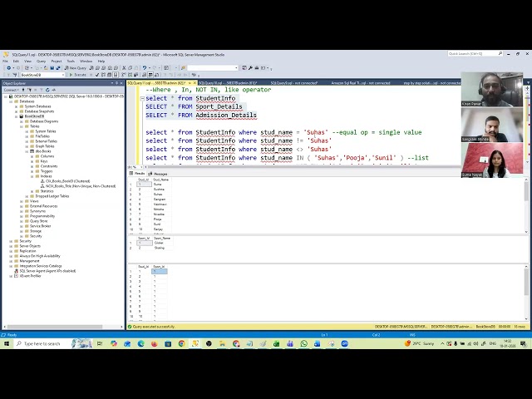Open the File menu
This screenshot has width=532, height=399.
click(5, 61)
